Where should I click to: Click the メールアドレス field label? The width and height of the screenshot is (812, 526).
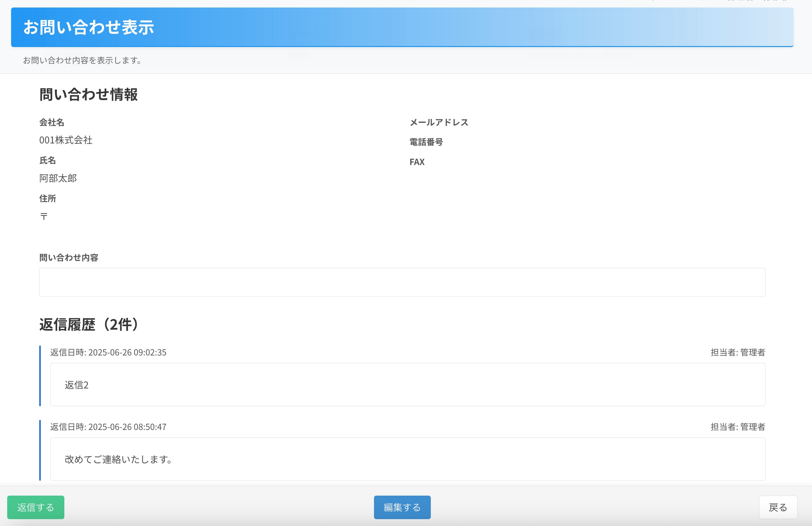point(439,122)
